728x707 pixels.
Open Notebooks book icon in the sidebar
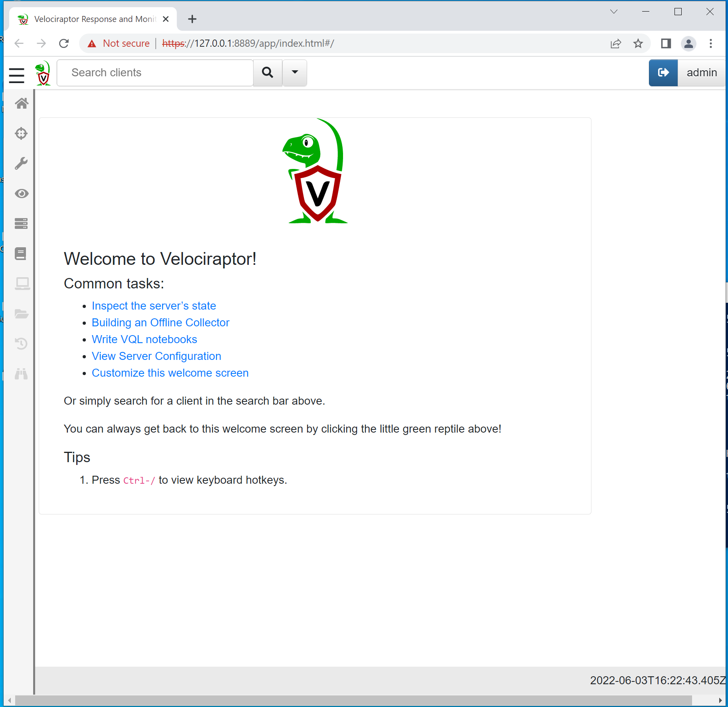[x=21, y=254]
